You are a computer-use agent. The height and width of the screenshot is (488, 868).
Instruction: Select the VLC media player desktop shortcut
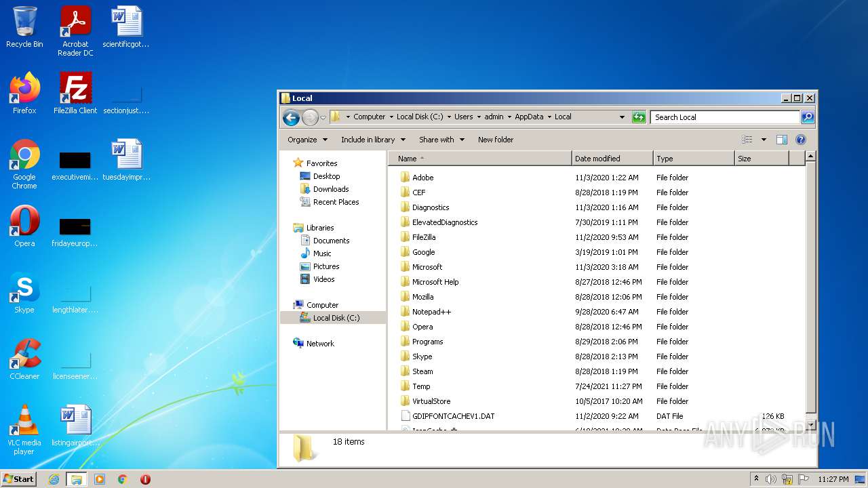click(24, 430)
